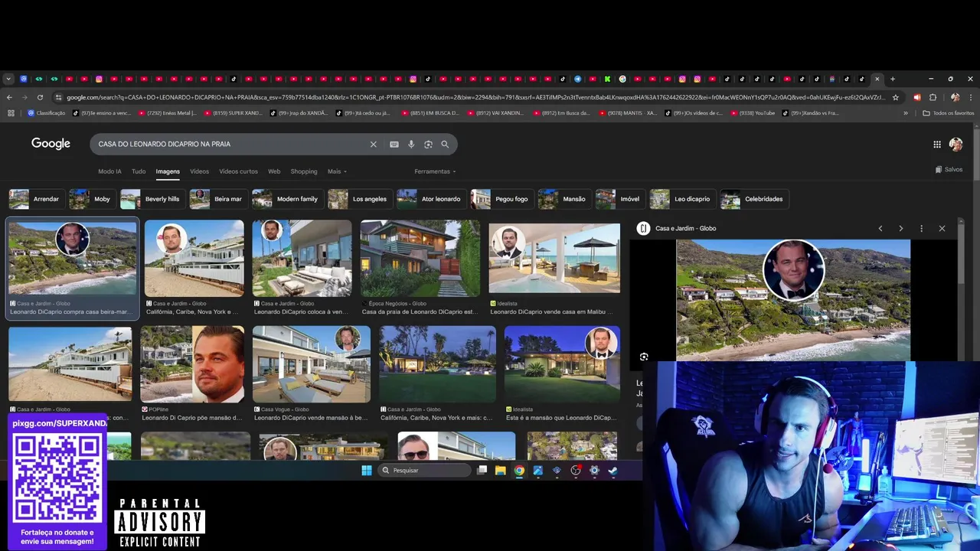Filter images by Celebridades chip
980x551 pixels.
coord(753,199)
